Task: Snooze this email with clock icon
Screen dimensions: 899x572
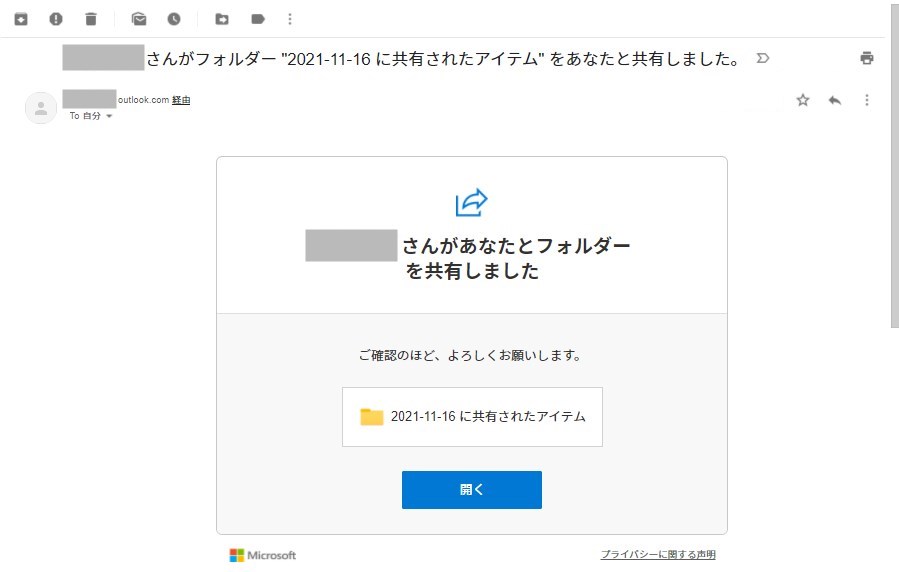Action: [174, 19]
